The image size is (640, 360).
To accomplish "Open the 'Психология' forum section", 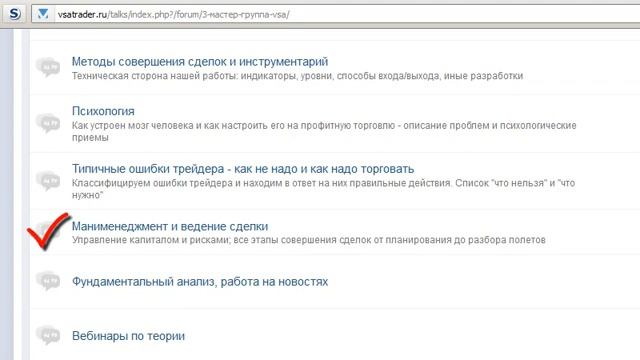I will [x=103, y=111].
